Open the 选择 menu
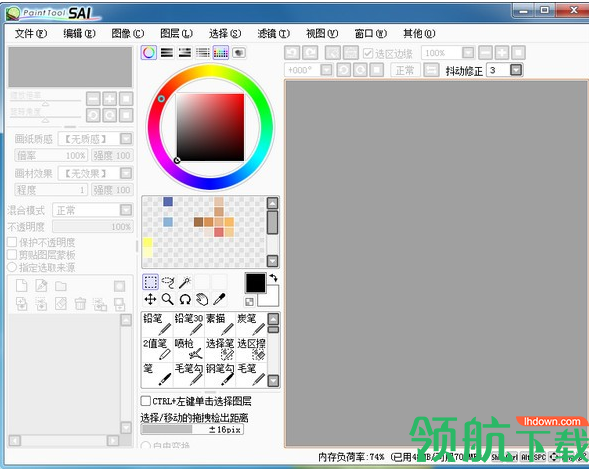The image size is (589, 469). click(225, 34)
